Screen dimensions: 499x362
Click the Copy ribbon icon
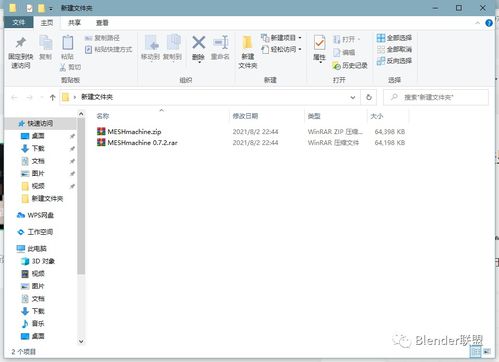coord(46,43)
